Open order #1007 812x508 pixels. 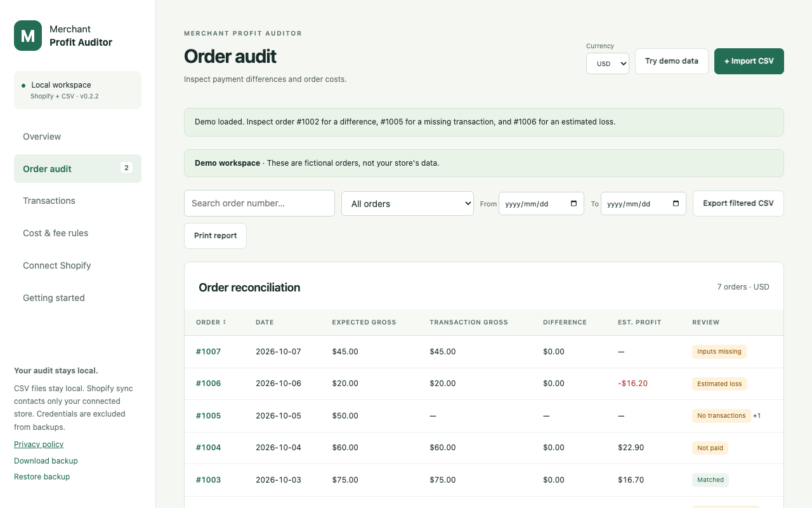coord(208,351)
